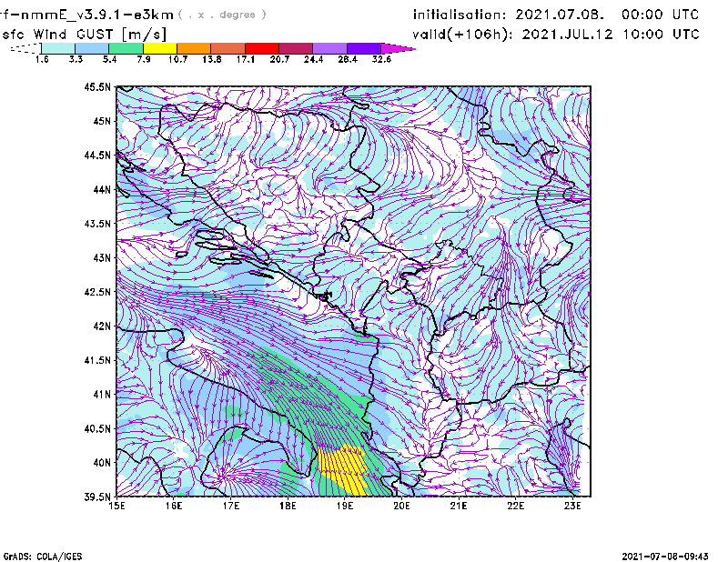Click the colorbar value 24.4

pyautogui.click(x=313, y=59)
